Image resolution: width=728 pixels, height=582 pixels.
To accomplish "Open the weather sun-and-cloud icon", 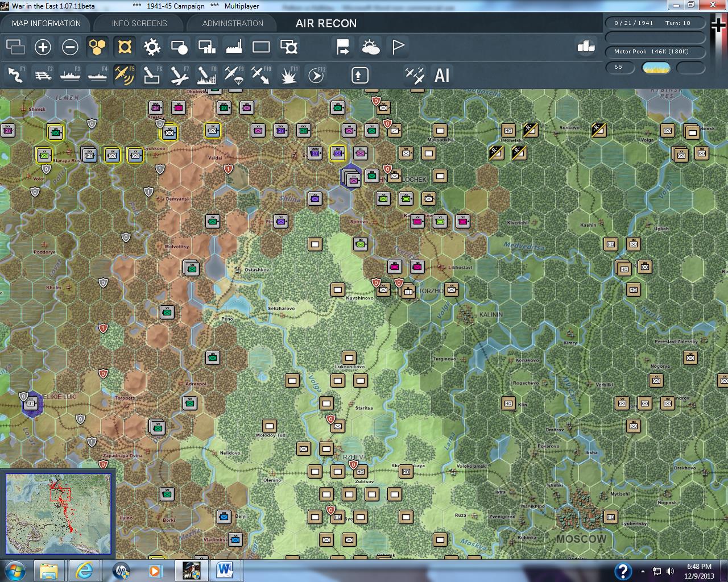I will (370, 47).
